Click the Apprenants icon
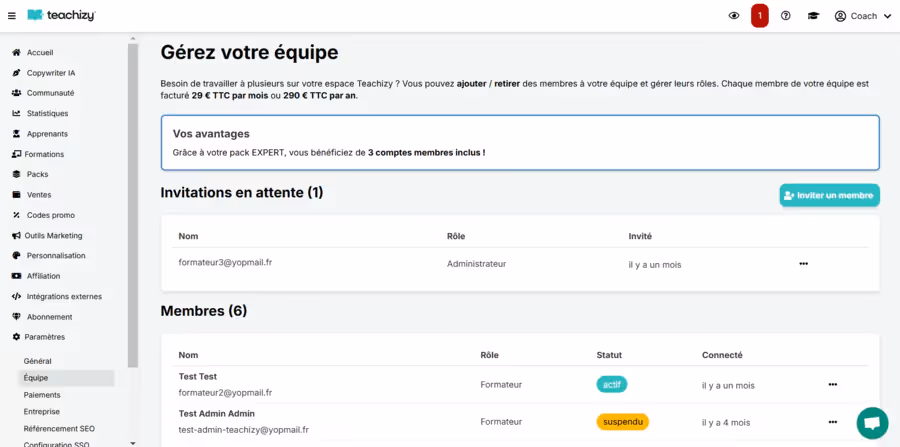 point(16,134)
